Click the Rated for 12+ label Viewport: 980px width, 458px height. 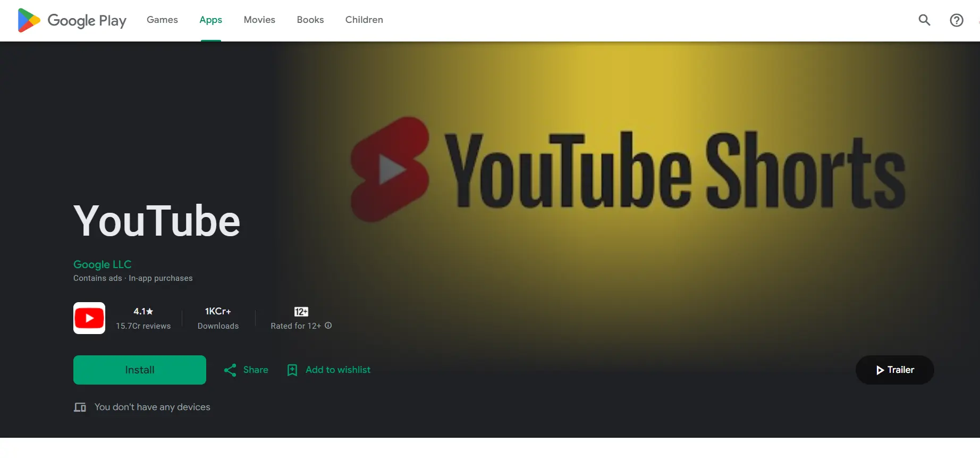point(296,326)
